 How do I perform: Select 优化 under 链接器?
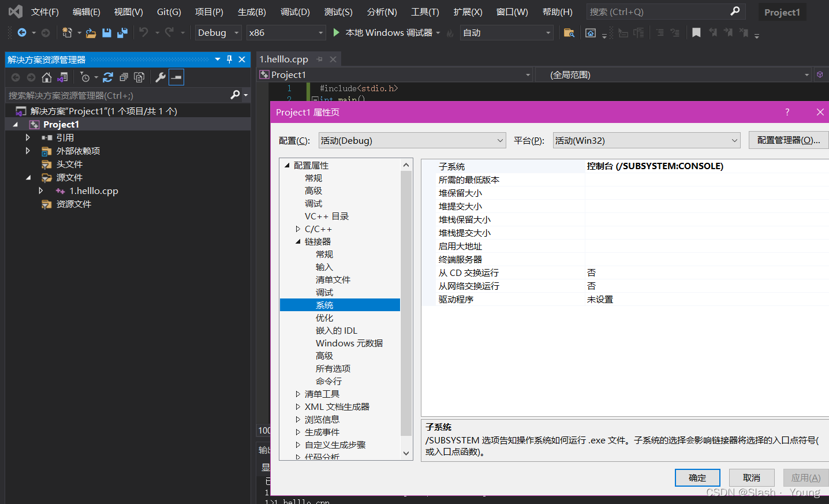point(324,318)
